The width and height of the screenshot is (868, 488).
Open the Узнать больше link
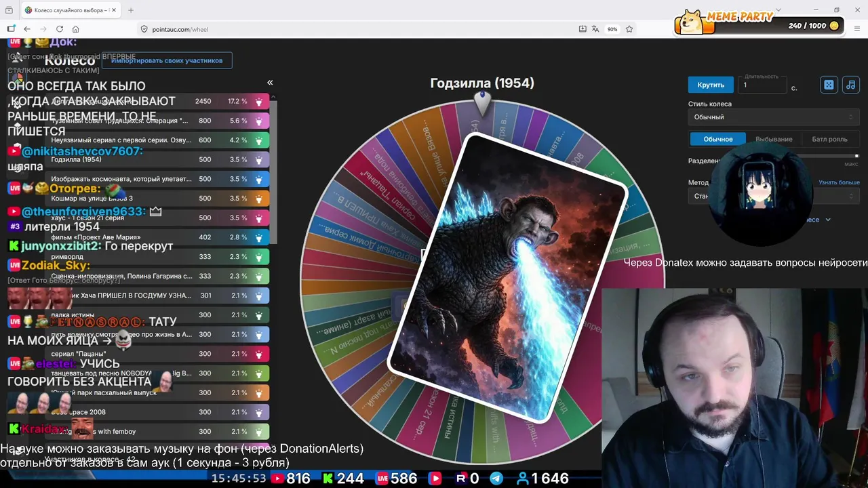click(839, 182)
